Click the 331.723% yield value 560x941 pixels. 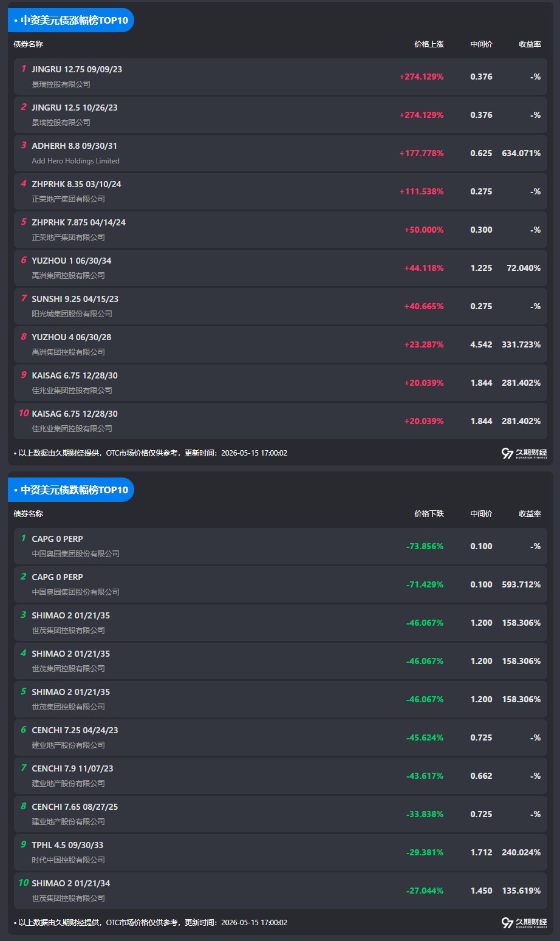click(x=521, y=344)
